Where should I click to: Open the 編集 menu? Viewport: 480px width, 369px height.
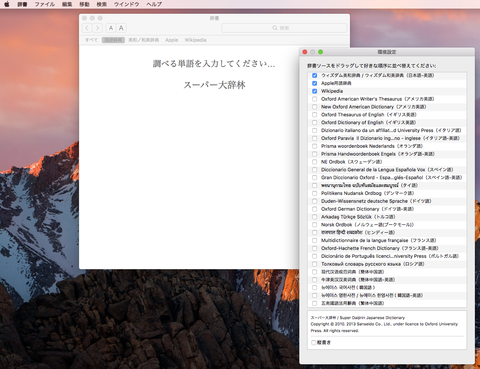(x=67, y=4)
